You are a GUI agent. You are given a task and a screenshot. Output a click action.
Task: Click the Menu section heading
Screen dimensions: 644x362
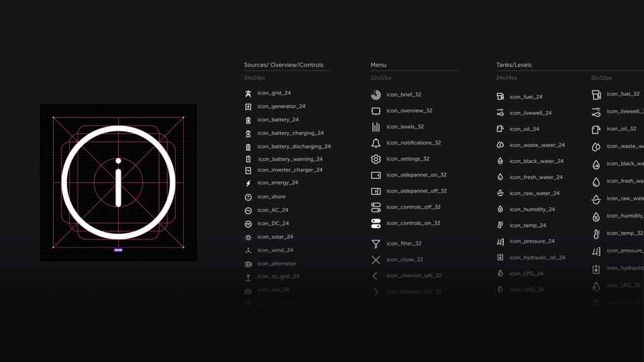pos(378,65)
